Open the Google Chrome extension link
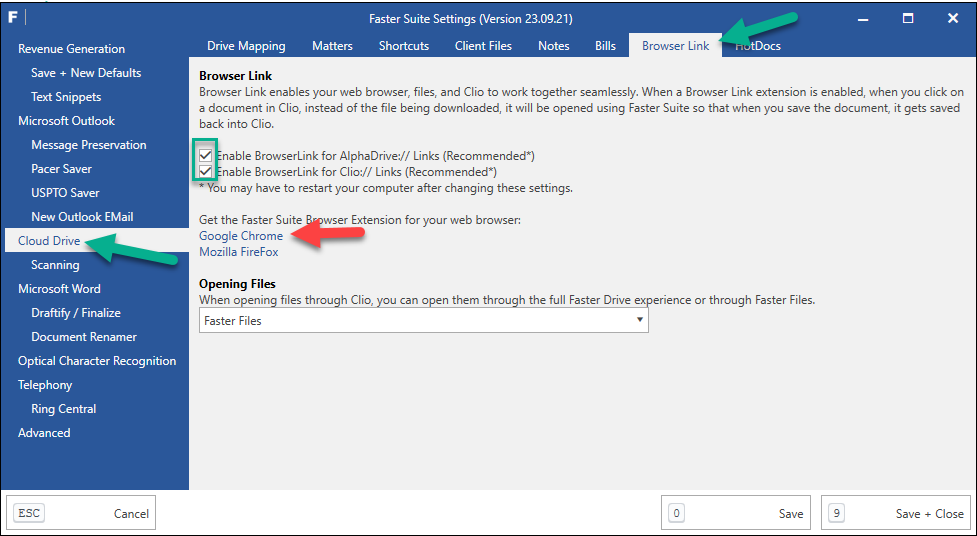977x536 pixels. 241,236
